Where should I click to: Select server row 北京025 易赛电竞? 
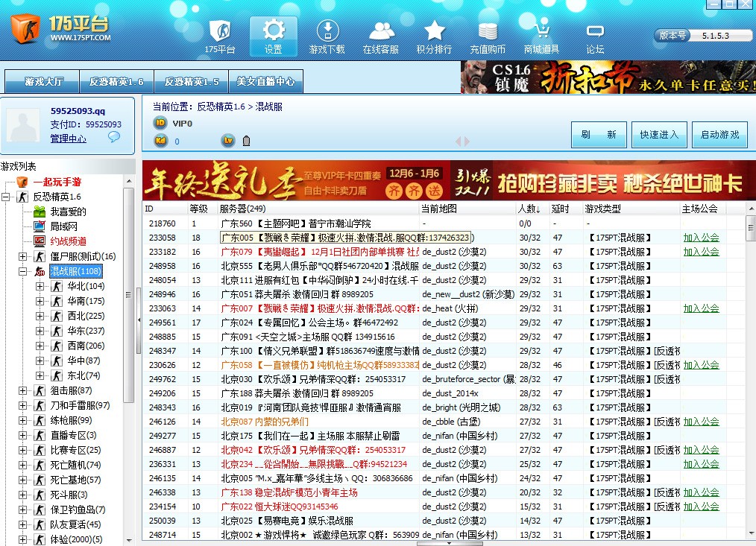[x=444, y=521]
